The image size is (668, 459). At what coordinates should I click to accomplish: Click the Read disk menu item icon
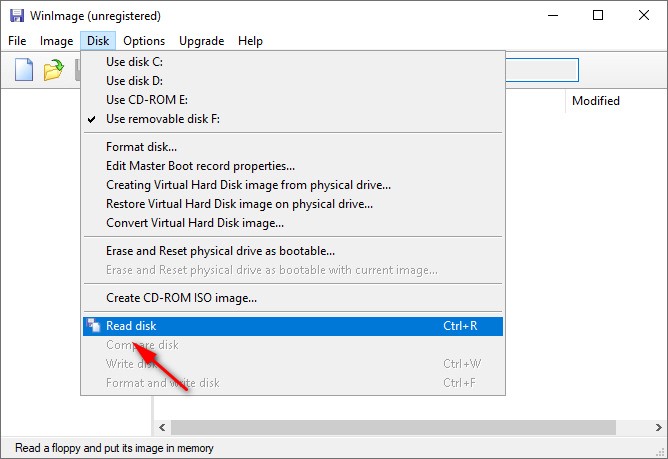[93, 326]
